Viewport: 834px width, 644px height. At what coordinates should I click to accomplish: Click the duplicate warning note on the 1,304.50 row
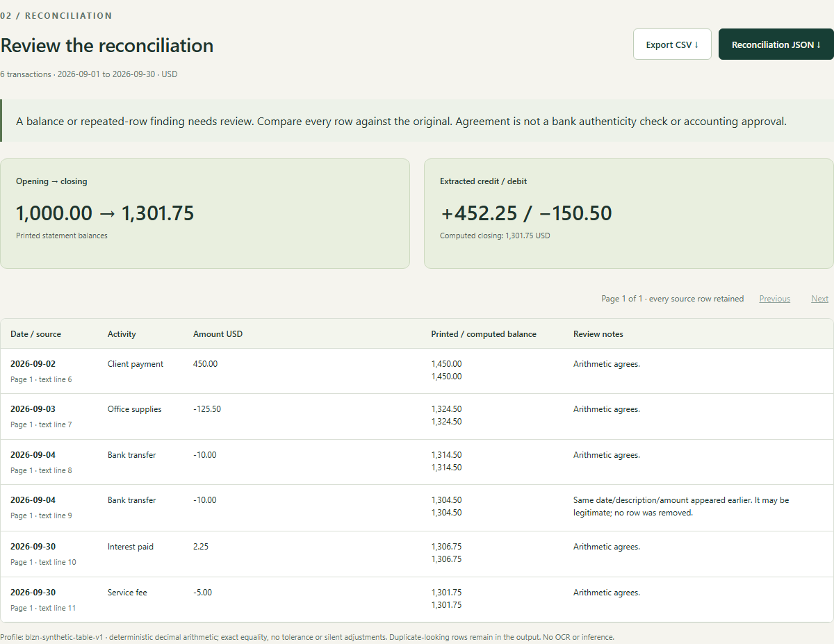coord(681,506)
